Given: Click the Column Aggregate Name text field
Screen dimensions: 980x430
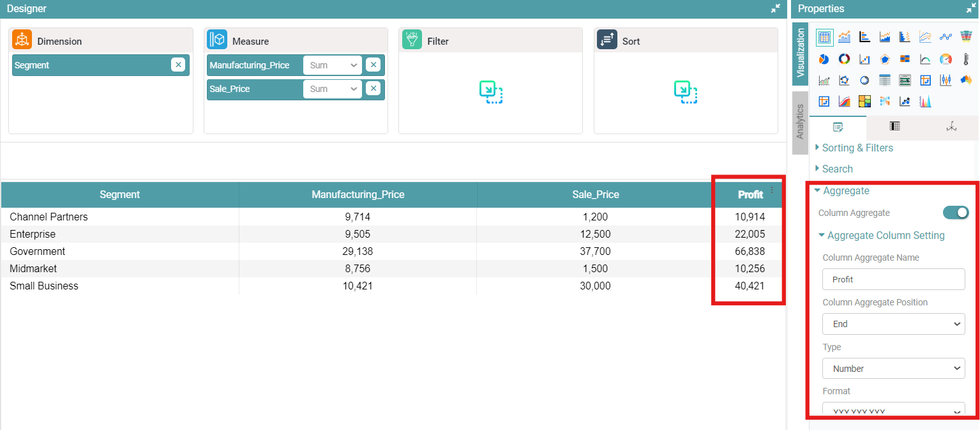Looking at the screenshot, I should pyautogui.click(x=893, y=279).
